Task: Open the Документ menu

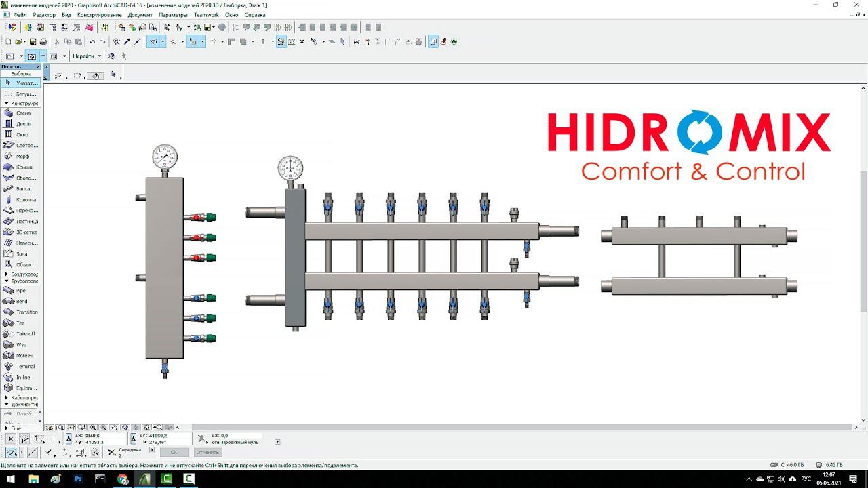Action: coord(140,14)
